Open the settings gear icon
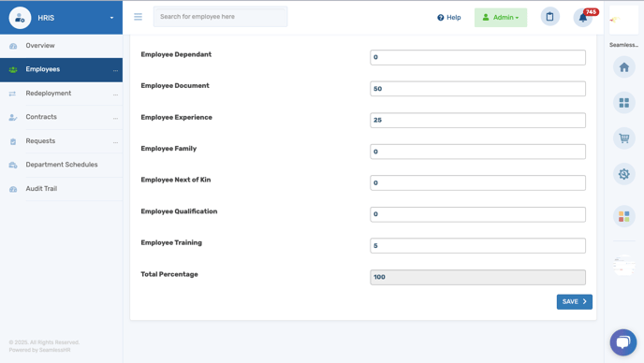Screen dimensions: 644x363 coord(623,174)
